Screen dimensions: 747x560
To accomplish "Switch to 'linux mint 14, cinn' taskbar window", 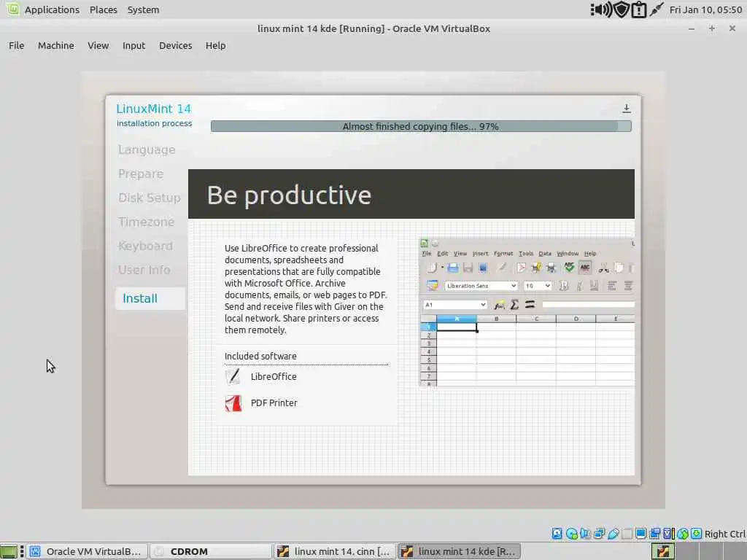I will (x=334, y=551).
